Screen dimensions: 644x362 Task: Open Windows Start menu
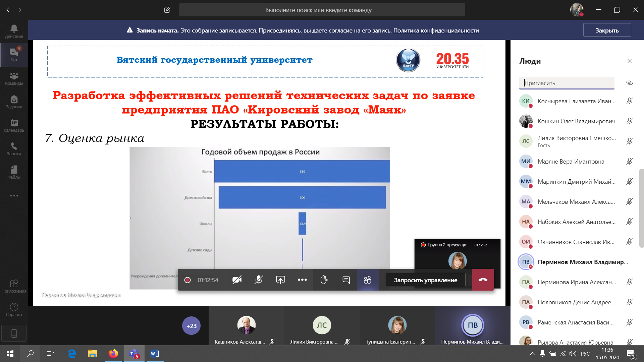(x=10, y=353)
